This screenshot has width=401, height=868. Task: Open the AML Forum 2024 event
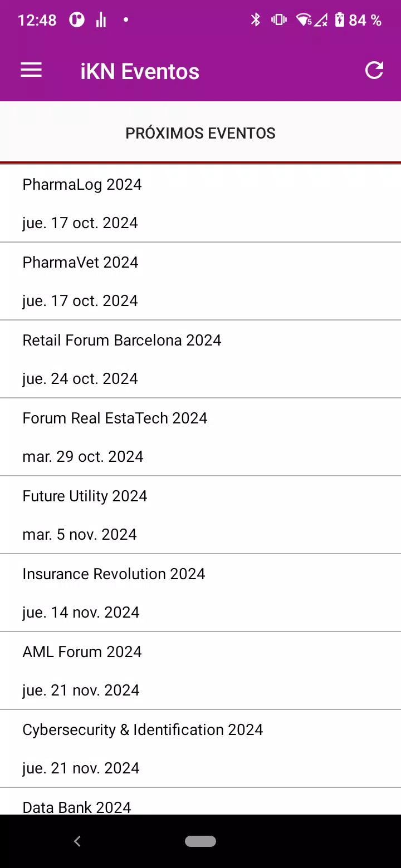[200, 670]
